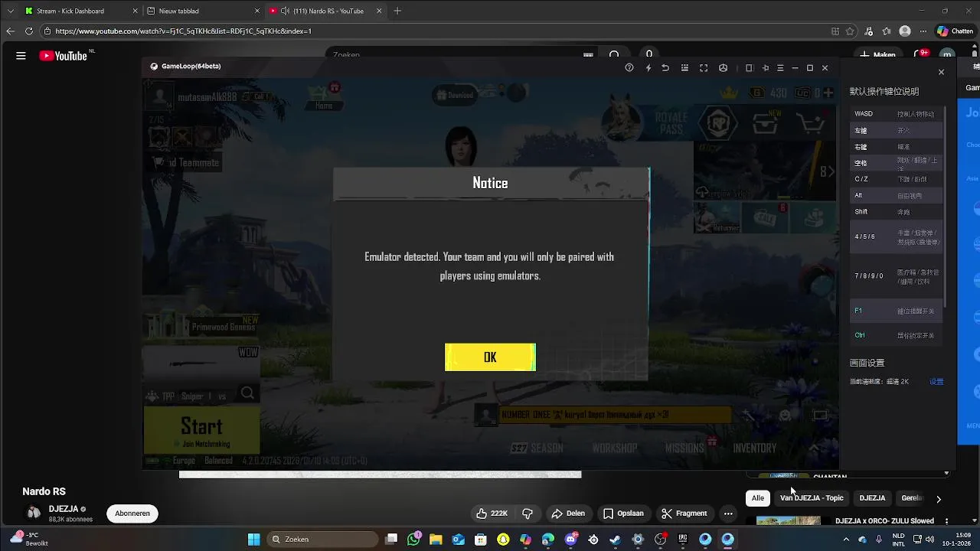Click Fragment clip button
This screenshot has height=551, width=980.
[684, 514]
